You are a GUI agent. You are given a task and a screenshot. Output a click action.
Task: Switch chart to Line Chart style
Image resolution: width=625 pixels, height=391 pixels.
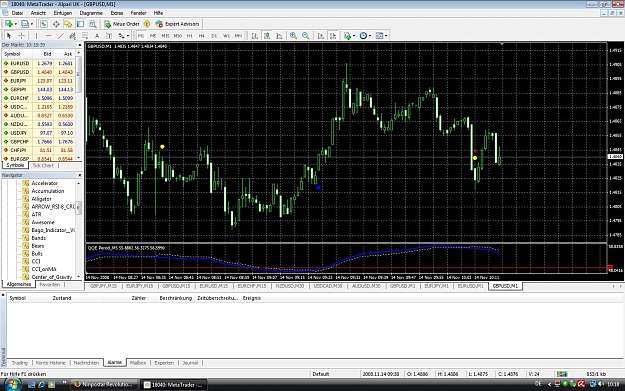(x=279, y=36)
